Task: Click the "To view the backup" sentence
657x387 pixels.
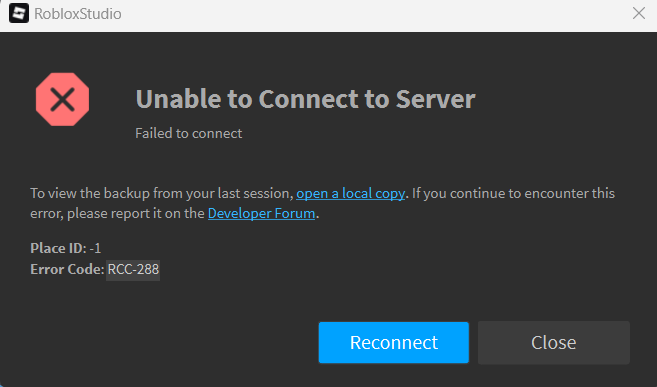Action: click(x=162, y=193)
